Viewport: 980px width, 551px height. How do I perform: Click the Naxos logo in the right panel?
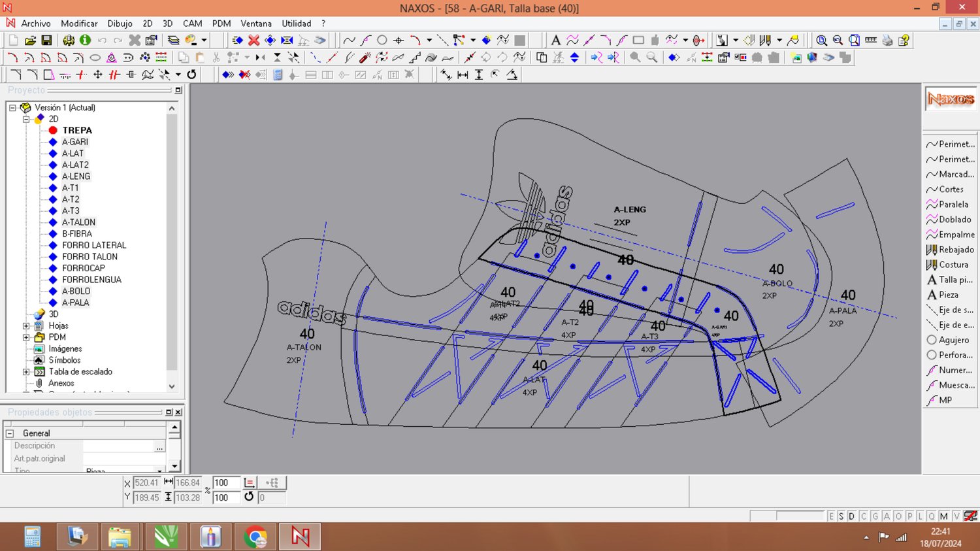coord(951,99)
